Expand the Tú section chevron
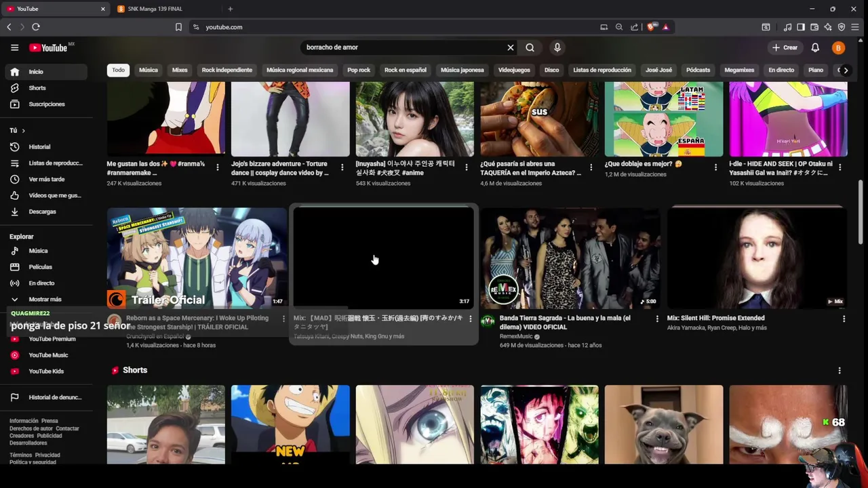The width and height of the screenshot is (868, 488). [x=23, y=130]
